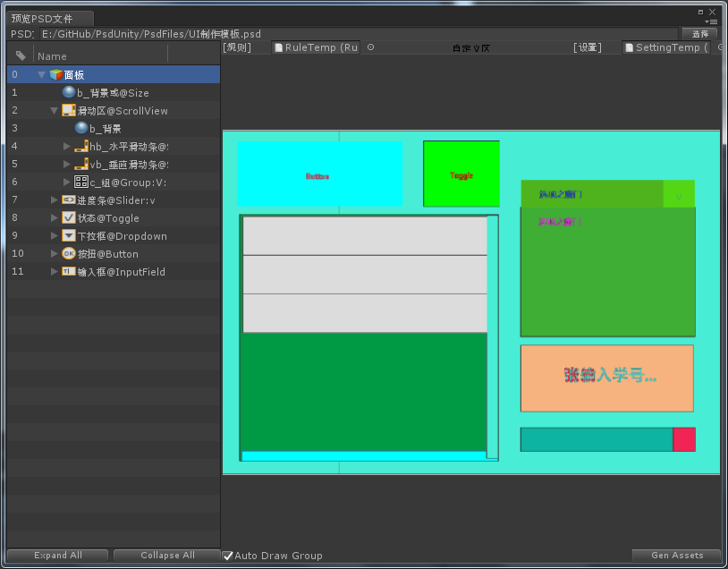Click the scrollbar icon of hb_水平滑动条

pyautogui.click(x=81, y=147)
